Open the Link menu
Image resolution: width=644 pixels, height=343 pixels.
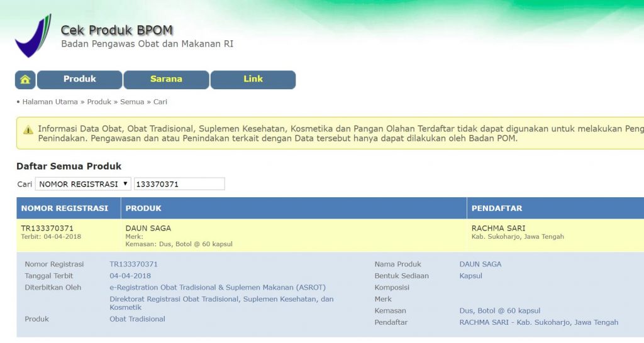coord(253,80)
